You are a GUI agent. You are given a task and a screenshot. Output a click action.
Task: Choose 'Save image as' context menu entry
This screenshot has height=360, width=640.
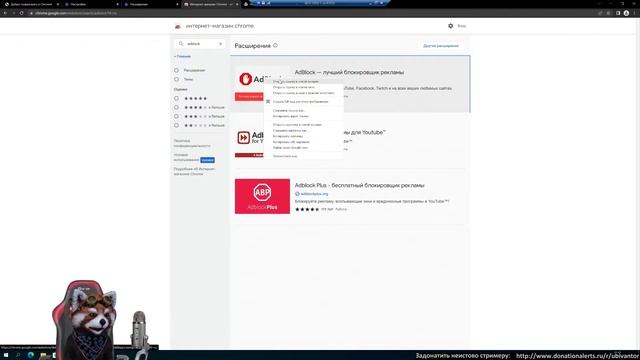click(304, 131)
